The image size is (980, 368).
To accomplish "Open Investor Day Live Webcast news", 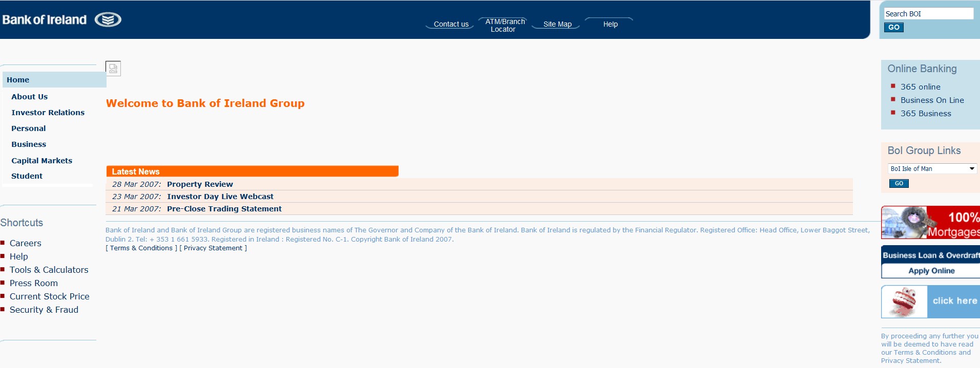I will [220, 197].
